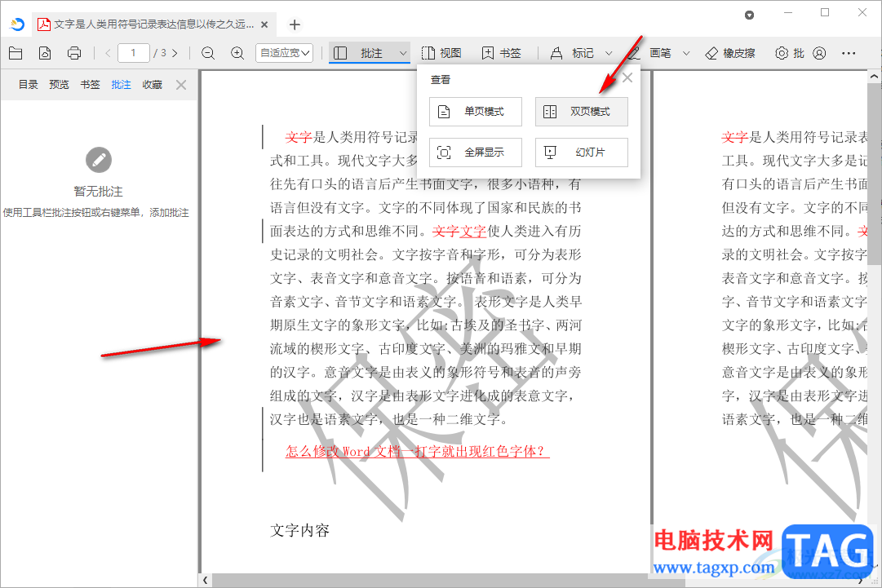Open the 自适应宽 zoom dropdown
The height and width of the screenshot is (588, 882).
click(x=284, y=53)
